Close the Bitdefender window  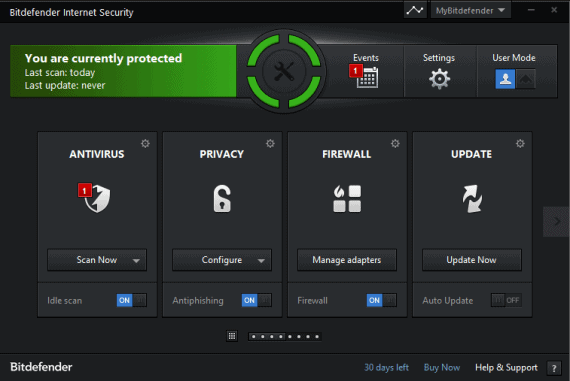click(x=554, y=10)
